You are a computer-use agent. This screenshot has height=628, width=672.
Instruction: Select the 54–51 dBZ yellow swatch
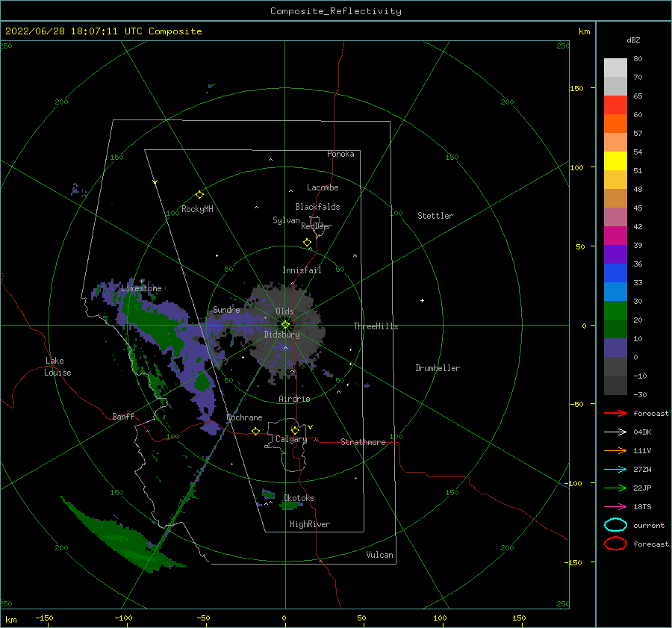(615, 161)
